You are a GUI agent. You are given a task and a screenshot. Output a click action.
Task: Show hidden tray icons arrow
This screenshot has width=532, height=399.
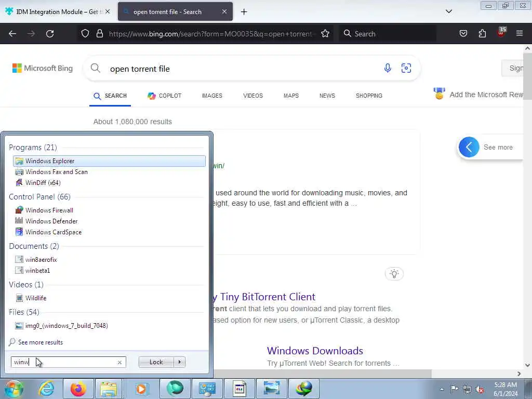tap(442, 390)
